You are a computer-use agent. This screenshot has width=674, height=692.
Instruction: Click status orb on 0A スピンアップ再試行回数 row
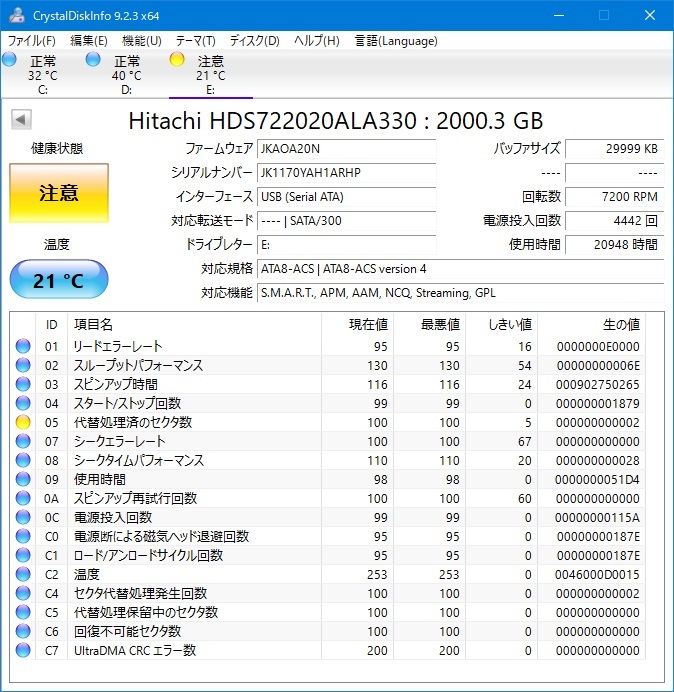23,498
